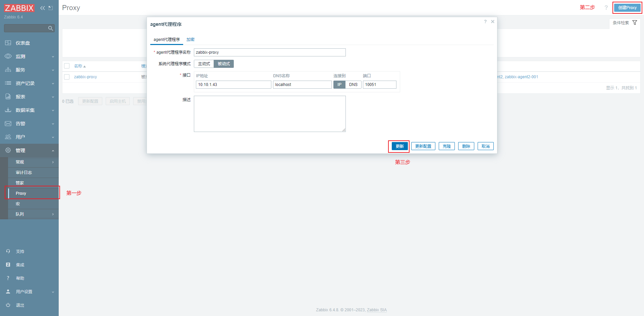The image size is (644, 316).
Task: Open 支持 support headset icon
Action: 8,251
